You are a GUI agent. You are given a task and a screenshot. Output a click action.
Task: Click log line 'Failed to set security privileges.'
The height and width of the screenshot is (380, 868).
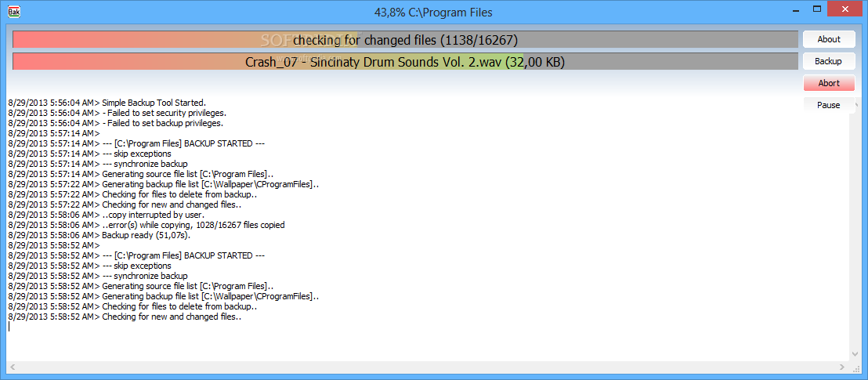pyautogui.click(x=118, y=113)
